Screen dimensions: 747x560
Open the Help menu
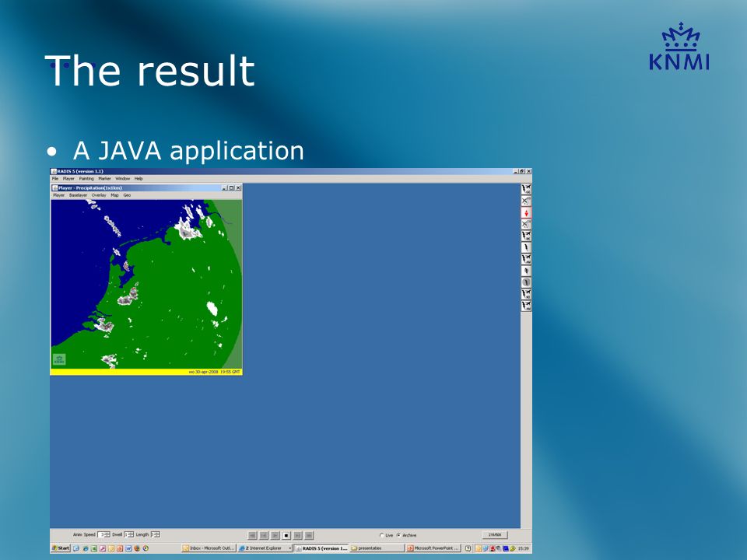[139, 179]
